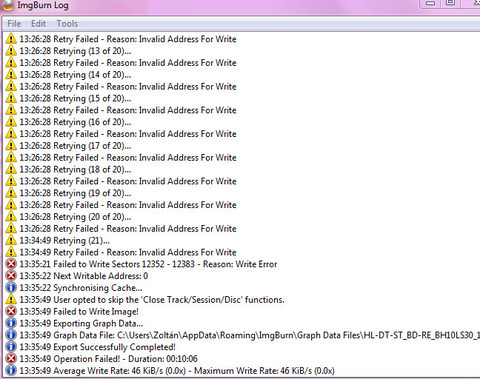The height and width of the screenshot is (379, 480).
Task: Click warning icon beside 'Retrying (14 of 20)...'
Action: [x=11, y=74]
